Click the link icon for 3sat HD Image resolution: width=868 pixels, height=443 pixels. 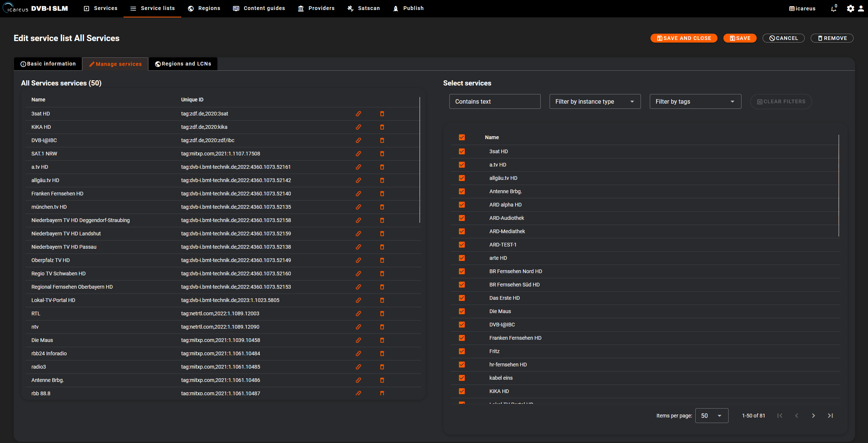click(x=358, y=114)
